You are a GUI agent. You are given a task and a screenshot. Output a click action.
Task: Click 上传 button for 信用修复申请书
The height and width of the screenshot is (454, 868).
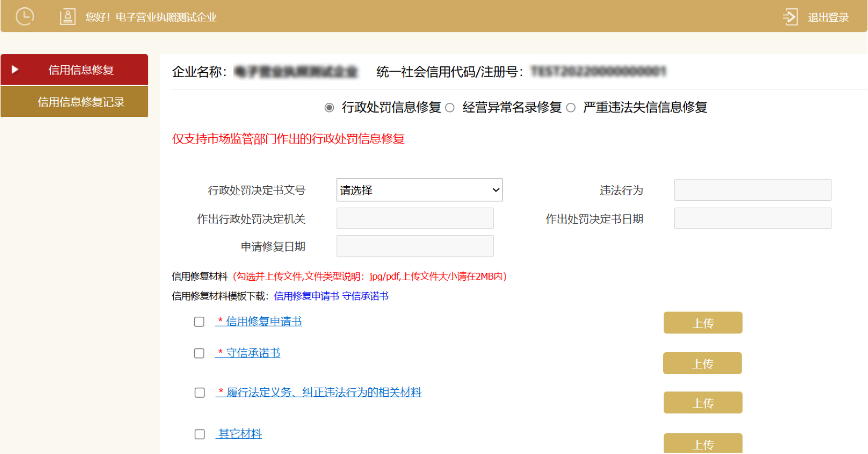702,323
